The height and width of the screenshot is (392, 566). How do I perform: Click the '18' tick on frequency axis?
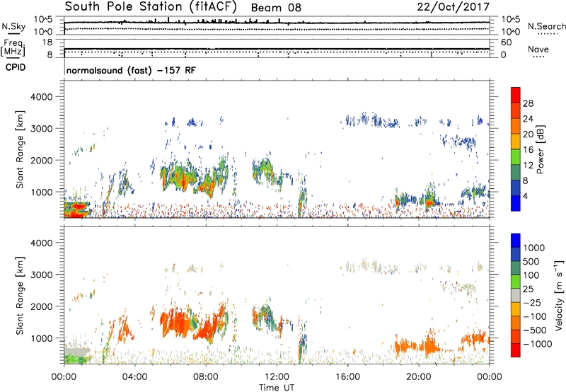click(x=47, y=42)
